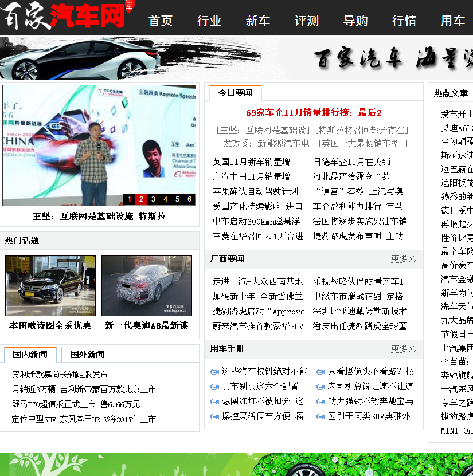Open 新一代奥迪A8最新谍 article link

pos(146,325)
